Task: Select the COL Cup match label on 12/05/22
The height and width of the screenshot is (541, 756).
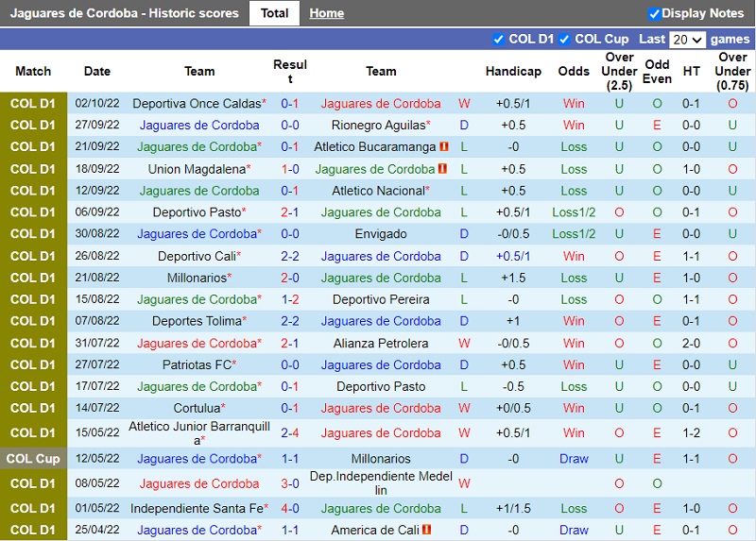Action: point(33,459)
